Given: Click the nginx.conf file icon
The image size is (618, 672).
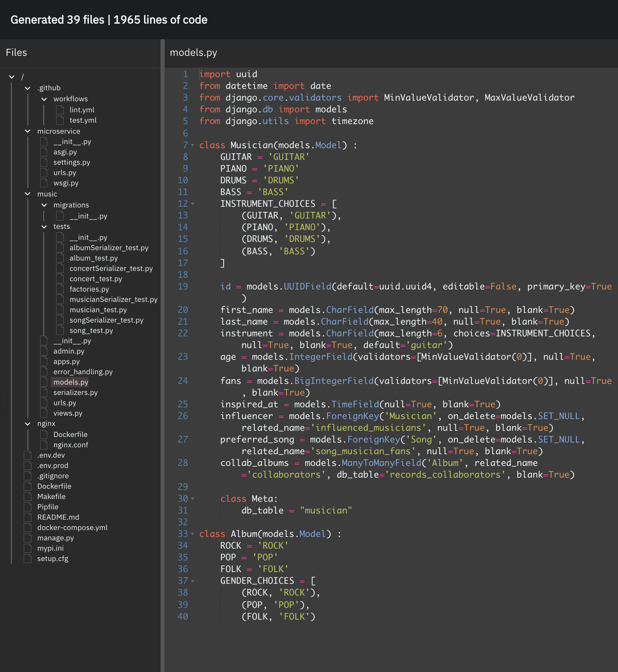Looking at the screenshot, I should point(44,445).
